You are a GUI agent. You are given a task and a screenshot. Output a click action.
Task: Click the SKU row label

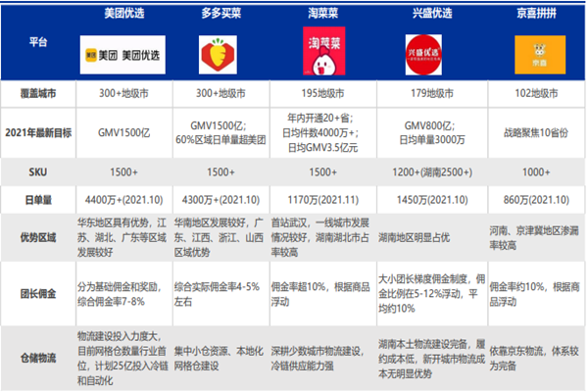pos(38,172)
